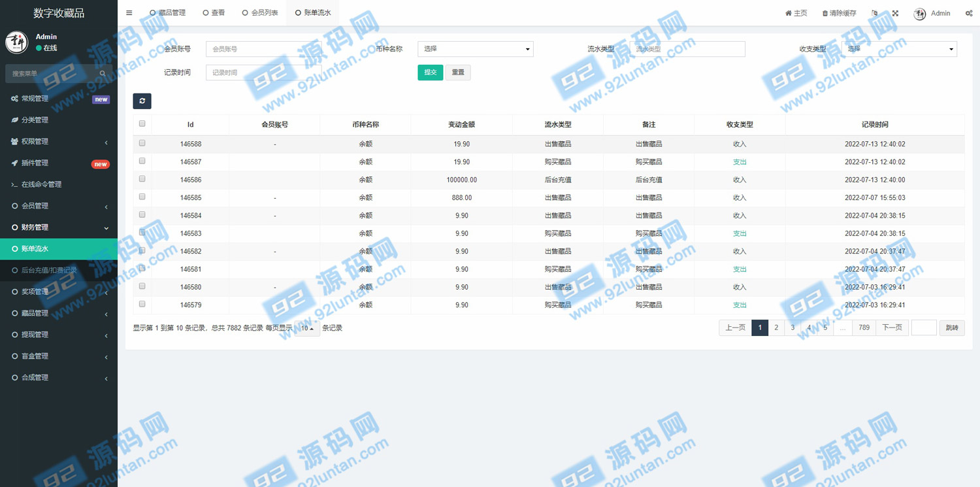Open the 收支类型 filter dropdown
Viewport: 980px width, 487px height.
click(900, 49)
